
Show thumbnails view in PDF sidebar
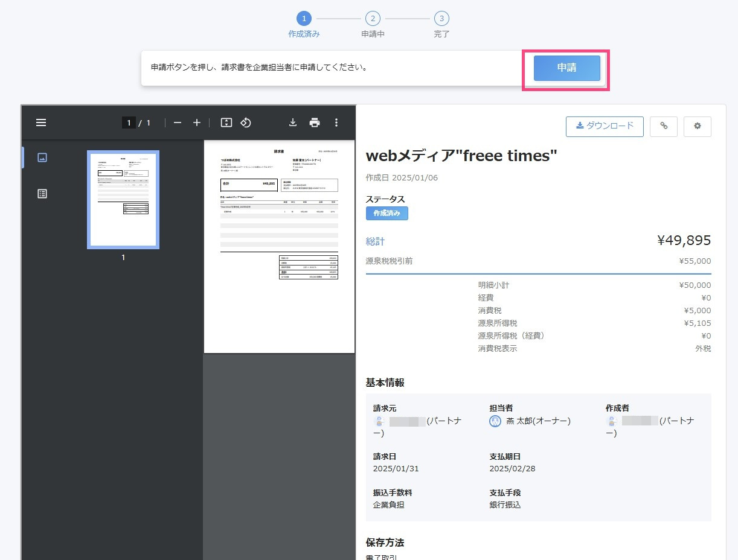point(42,157)
